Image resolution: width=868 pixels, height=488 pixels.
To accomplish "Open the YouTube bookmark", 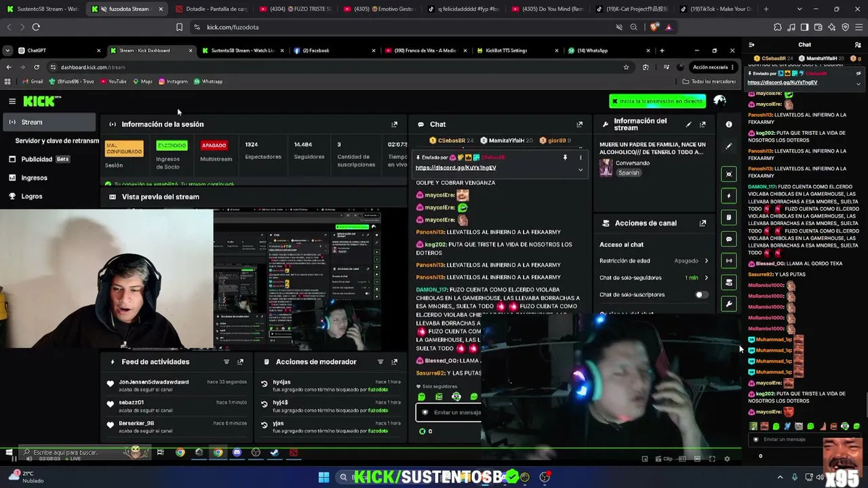I will coord(113,81).
